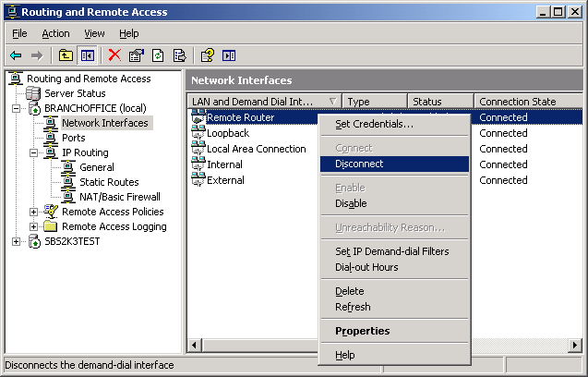
Task: Click the Loopback interface icon
Action: [x=198, y=132]
